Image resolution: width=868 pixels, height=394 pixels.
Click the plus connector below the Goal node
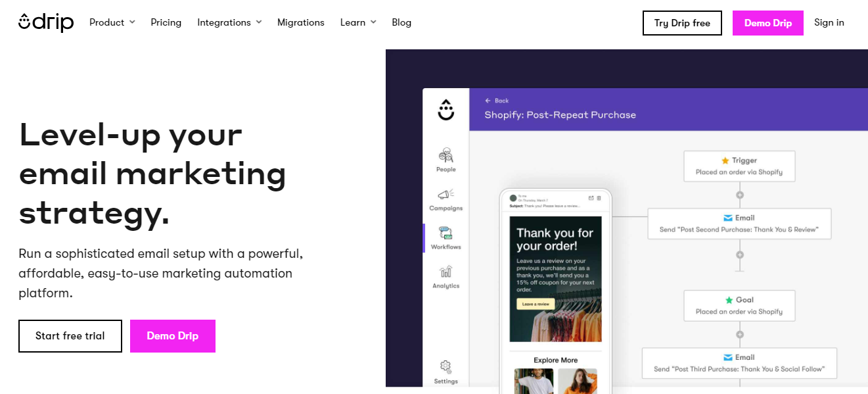coord(740,335)
